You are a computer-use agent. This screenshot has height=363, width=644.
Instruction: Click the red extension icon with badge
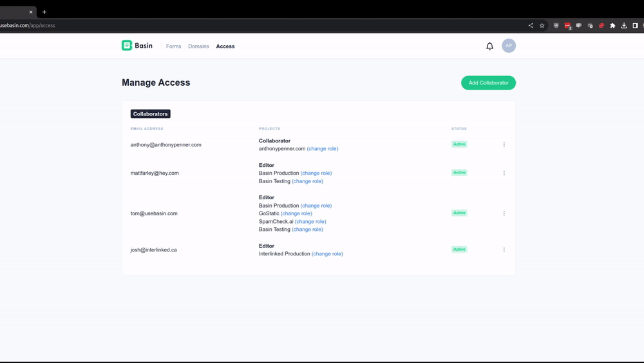(567, 26)
